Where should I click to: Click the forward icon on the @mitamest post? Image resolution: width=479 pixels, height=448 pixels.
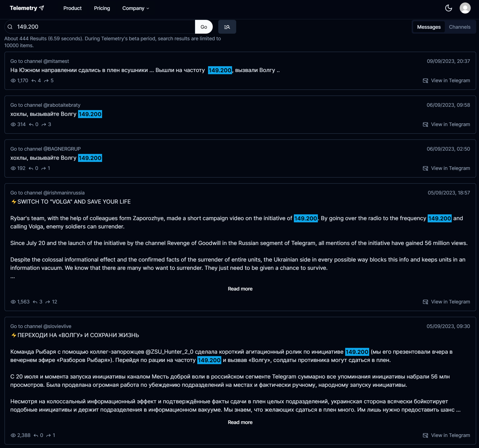[46, 81]
